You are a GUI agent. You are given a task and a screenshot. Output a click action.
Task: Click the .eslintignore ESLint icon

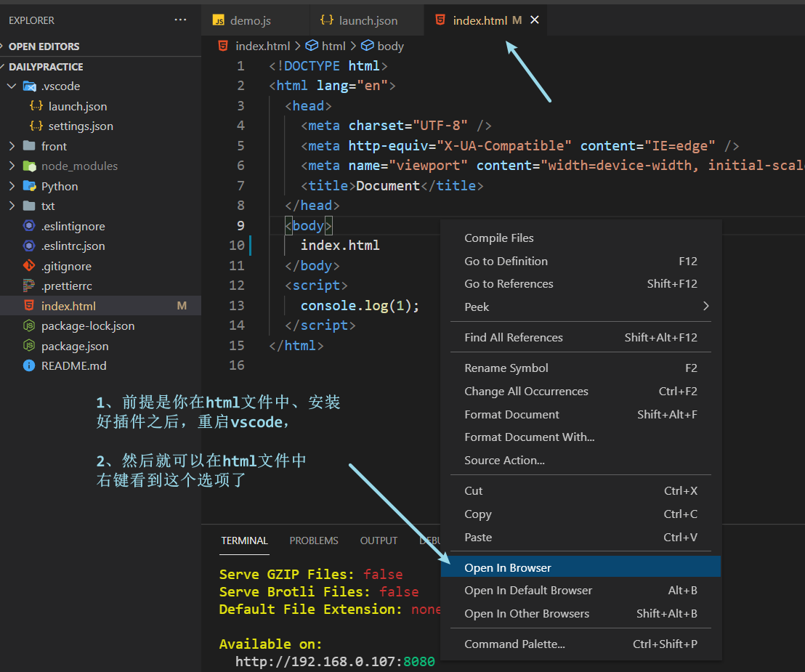click(x=29, y=226)
